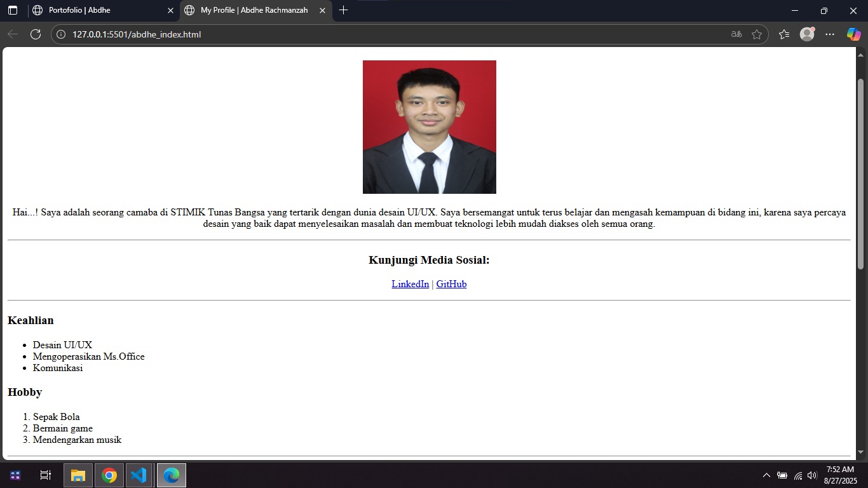This screenshot has height=488, width=868.
Task: Add this page to favorites with the star
Action: coord(757,34)
